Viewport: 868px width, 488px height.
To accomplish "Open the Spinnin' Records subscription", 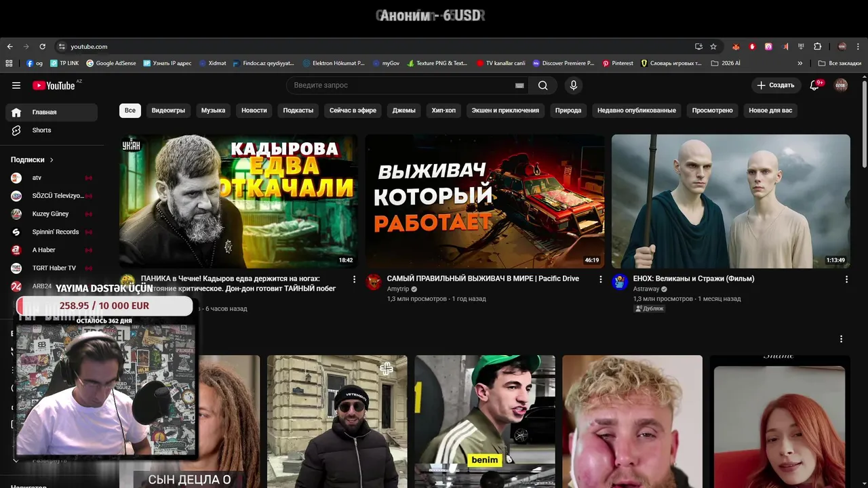I will [52, 232].
